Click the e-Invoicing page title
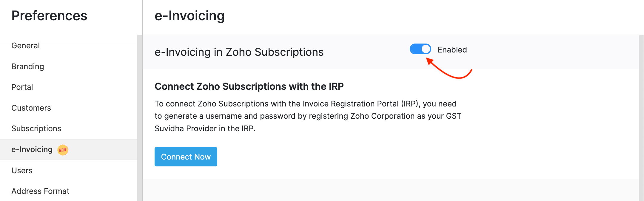 click(x=189, y=16)
